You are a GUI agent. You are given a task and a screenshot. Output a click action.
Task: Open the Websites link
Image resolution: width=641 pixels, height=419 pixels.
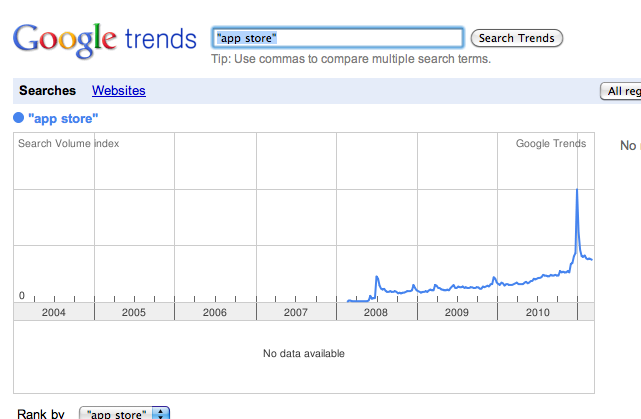pyautogui.click(x=119, y=90)
